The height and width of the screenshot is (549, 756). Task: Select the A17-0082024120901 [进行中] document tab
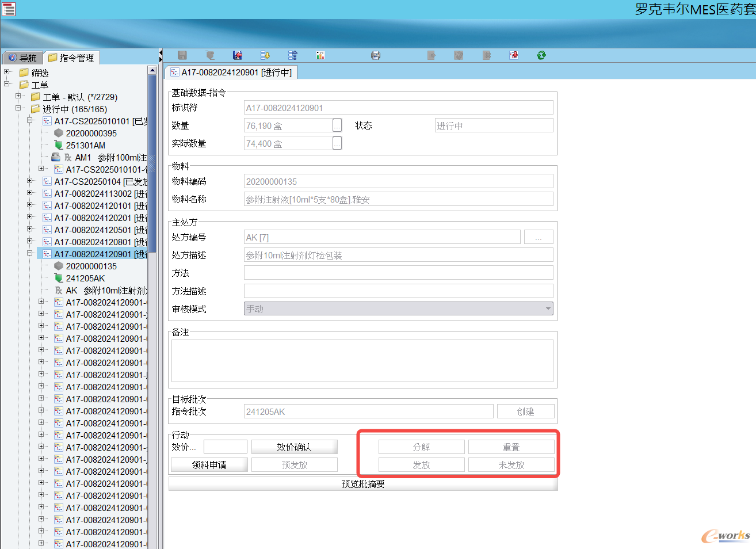(231, 72)
